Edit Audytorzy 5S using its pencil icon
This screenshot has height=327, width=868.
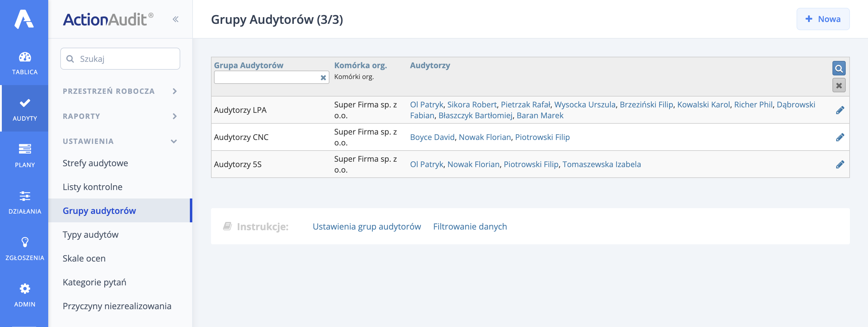click(x=840, y=164)
